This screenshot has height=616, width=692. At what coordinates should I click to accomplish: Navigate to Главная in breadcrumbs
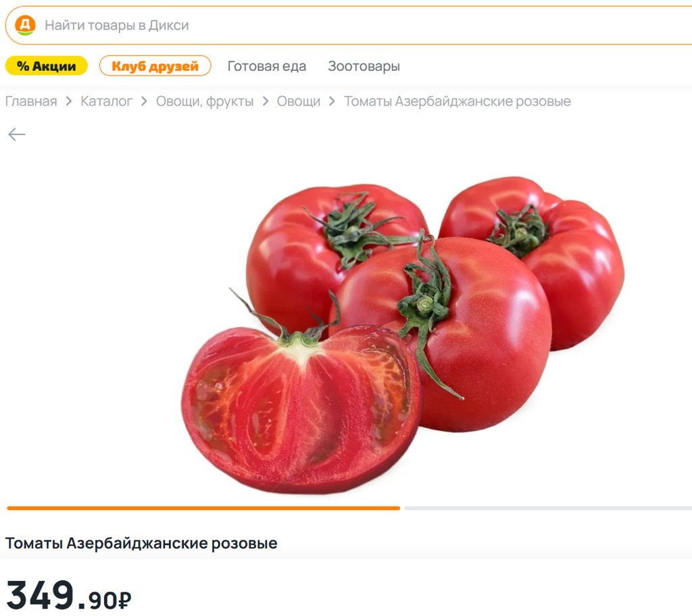(x=31, y=101)
